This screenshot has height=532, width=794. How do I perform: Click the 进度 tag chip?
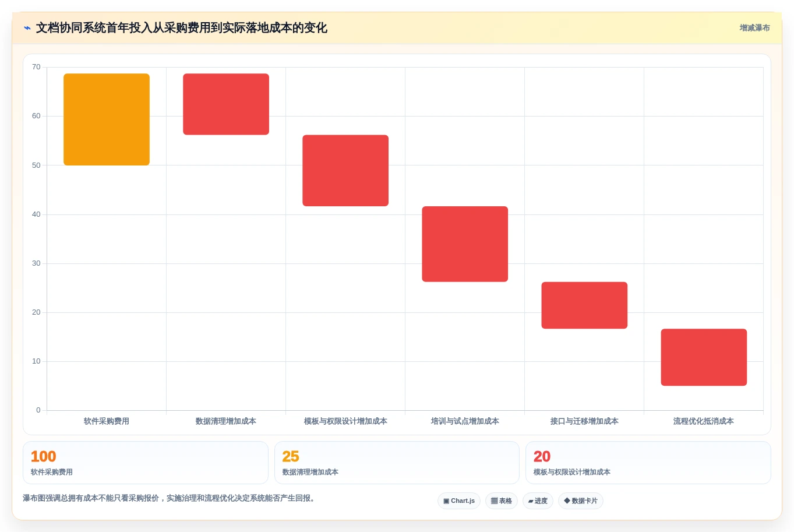[538, 501]
